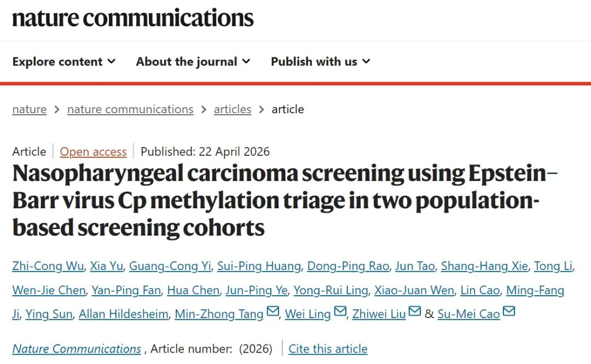Open author Zhi-Cong Wu profile
The width and height of the screenshot is (591, 364).
(48, 266)
